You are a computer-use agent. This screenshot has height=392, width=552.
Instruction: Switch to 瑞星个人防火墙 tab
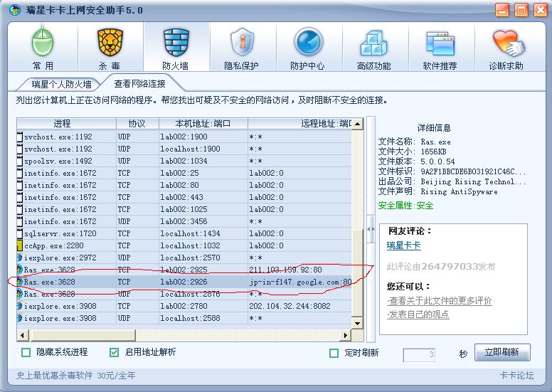[62, 84]
